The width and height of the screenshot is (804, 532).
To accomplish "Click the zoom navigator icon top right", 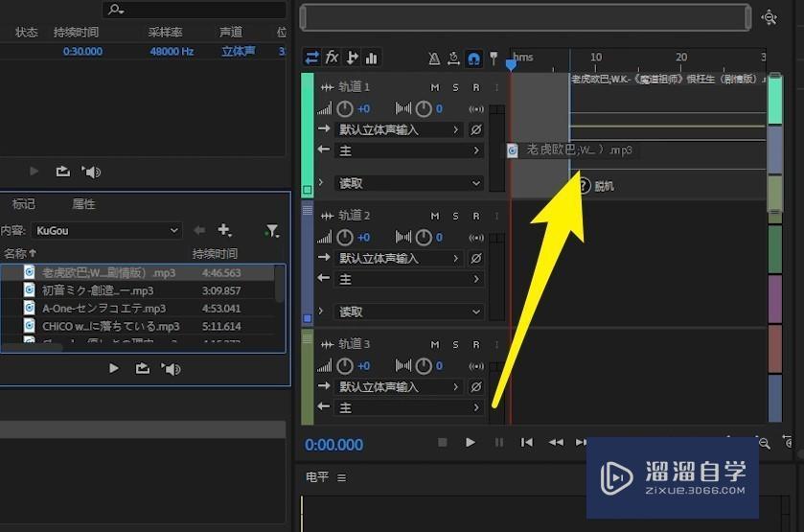I will [770, 17].
